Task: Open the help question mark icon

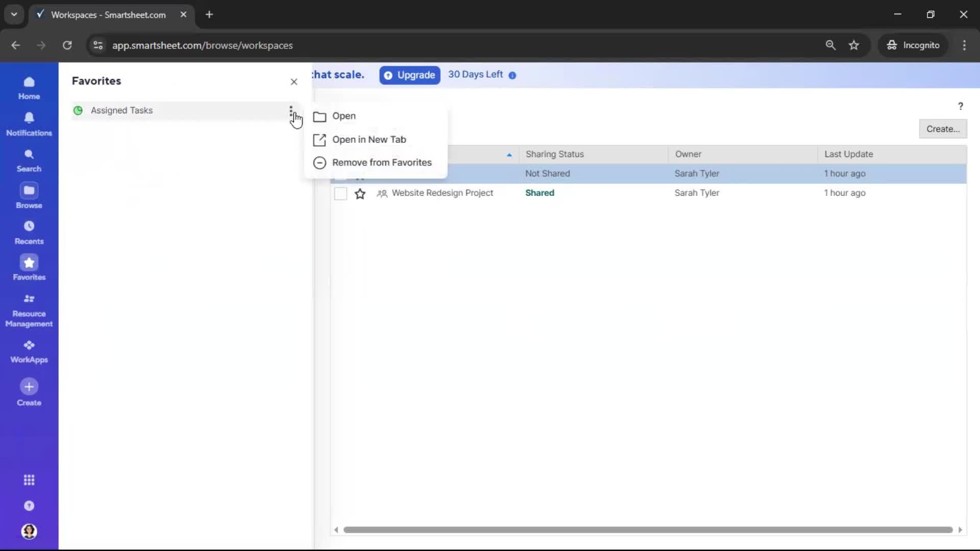Action: tap(960, 106)
